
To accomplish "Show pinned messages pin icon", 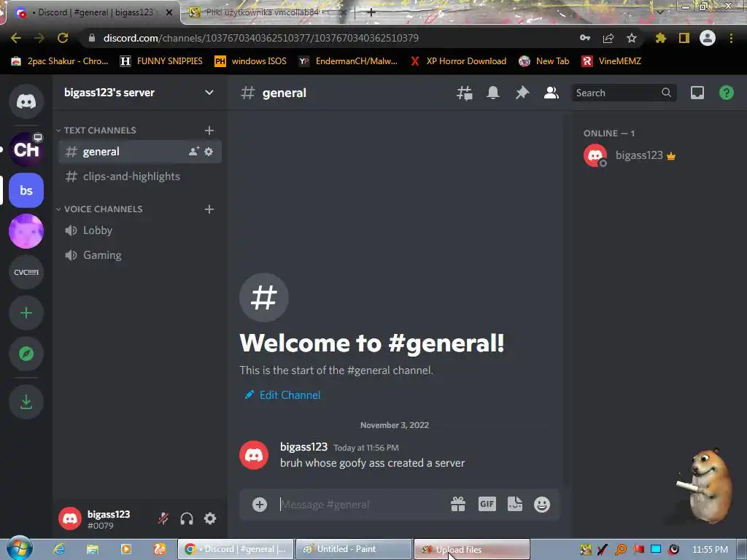I will (x=522, y=93).
